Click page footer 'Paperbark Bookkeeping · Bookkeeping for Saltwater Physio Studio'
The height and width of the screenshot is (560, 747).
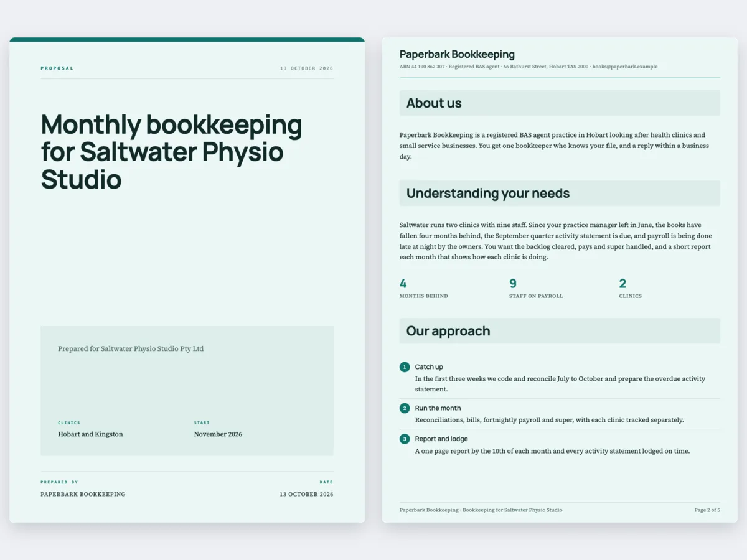pyautogui.click(x=481, y=510)
